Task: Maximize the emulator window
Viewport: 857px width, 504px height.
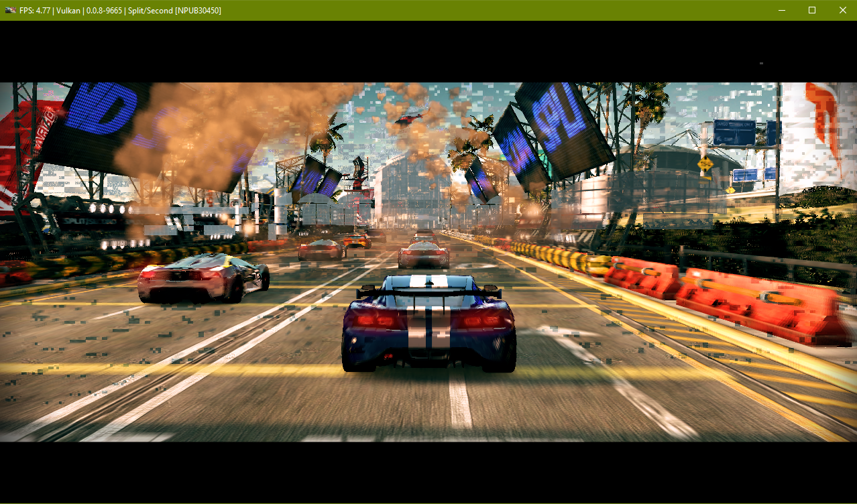Action: [812, 10]
